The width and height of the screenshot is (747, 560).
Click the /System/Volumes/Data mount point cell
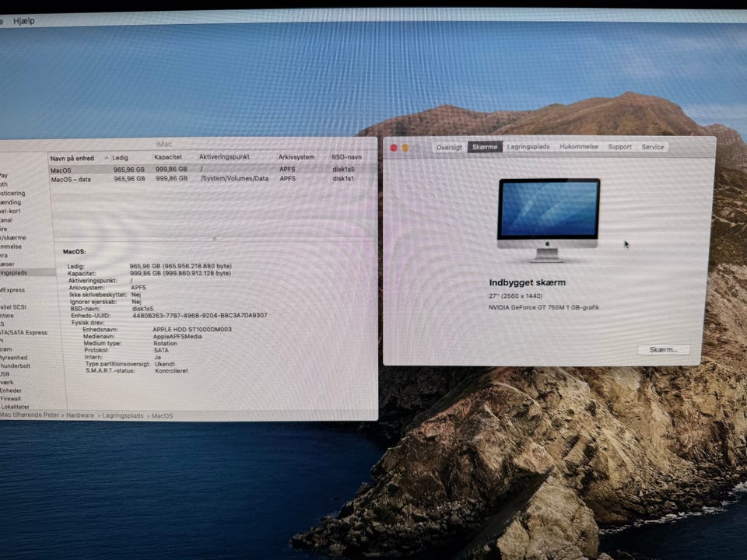click(234, 179)
